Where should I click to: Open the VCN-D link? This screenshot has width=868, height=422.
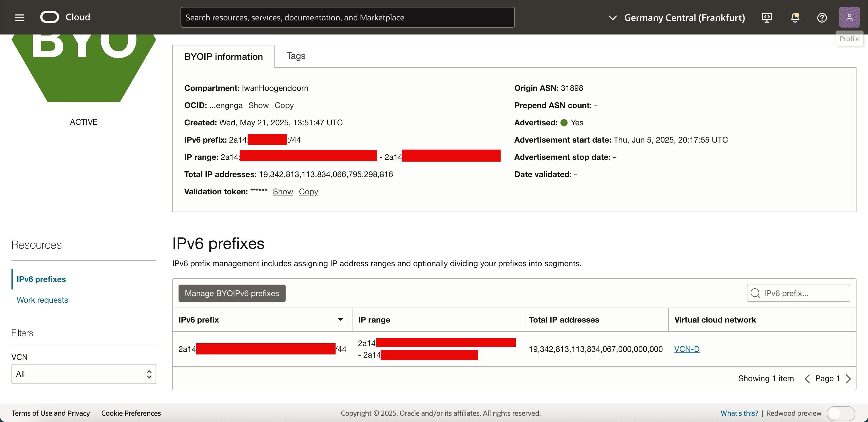(686, 349)
